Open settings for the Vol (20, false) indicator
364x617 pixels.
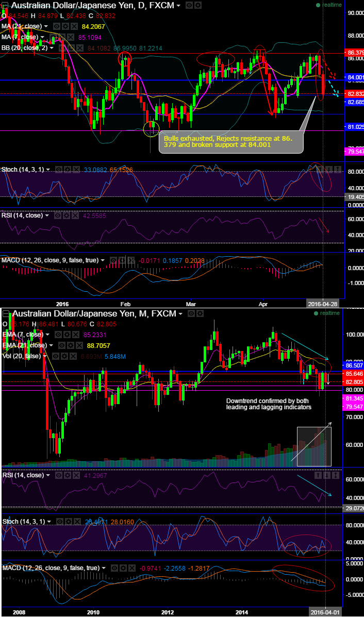click(x=64, y=356)
